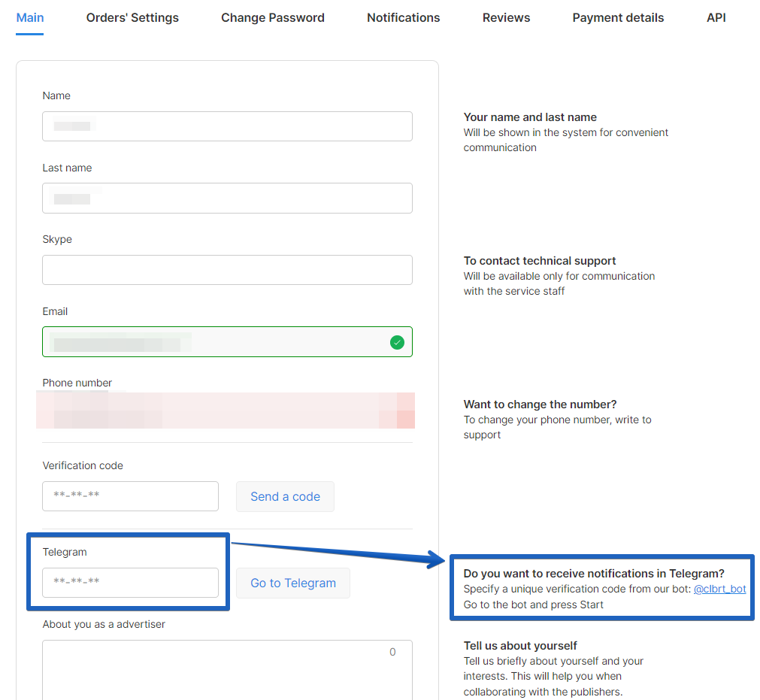Click the Last name input field
Image resolution: width=760 pixels, height=700 pixels.
pyautogui.click(x=227, y=198)
